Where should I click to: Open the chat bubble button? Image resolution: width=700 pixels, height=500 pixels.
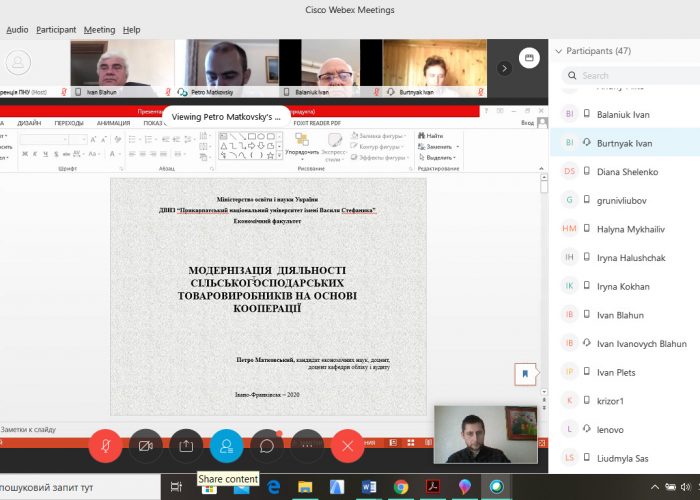(x=267, y=445)
